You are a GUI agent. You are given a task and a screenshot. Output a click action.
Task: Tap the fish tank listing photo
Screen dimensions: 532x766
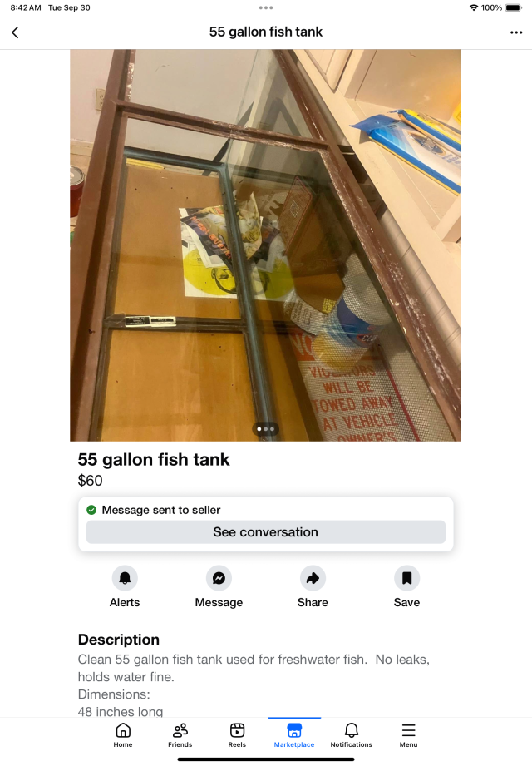pyautogui.click(x=265, y=245)
